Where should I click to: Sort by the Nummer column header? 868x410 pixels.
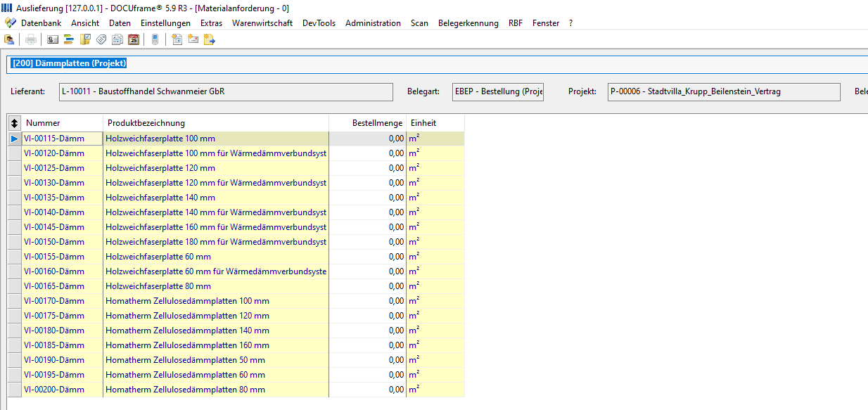click(x=63, y=123)
